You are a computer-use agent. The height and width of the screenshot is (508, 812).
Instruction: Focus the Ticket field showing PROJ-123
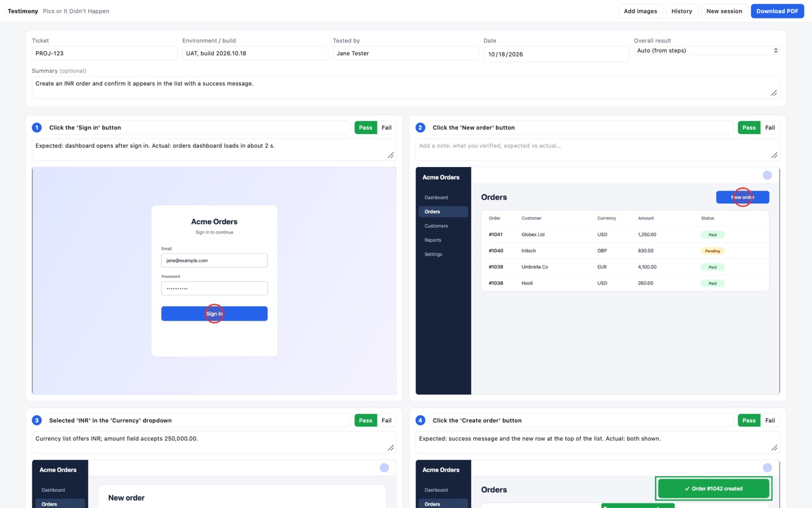pyautogui.click(x=105, y=53)
